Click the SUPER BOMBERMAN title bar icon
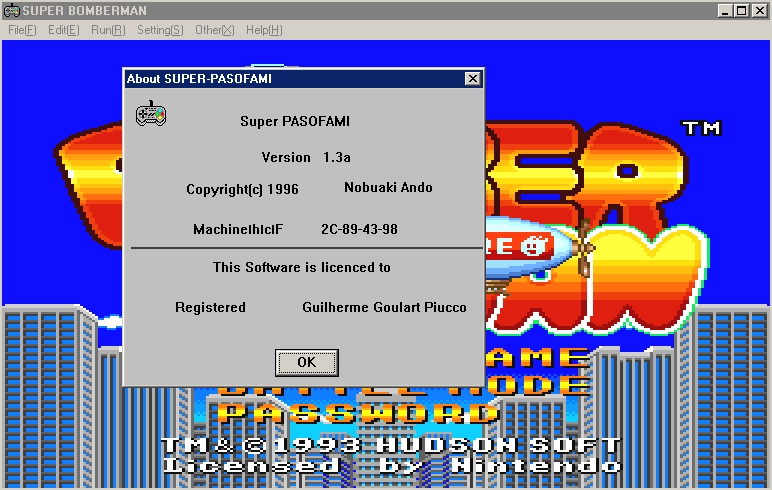The height and width of the screenshot is (490, 772). [11, 10]
